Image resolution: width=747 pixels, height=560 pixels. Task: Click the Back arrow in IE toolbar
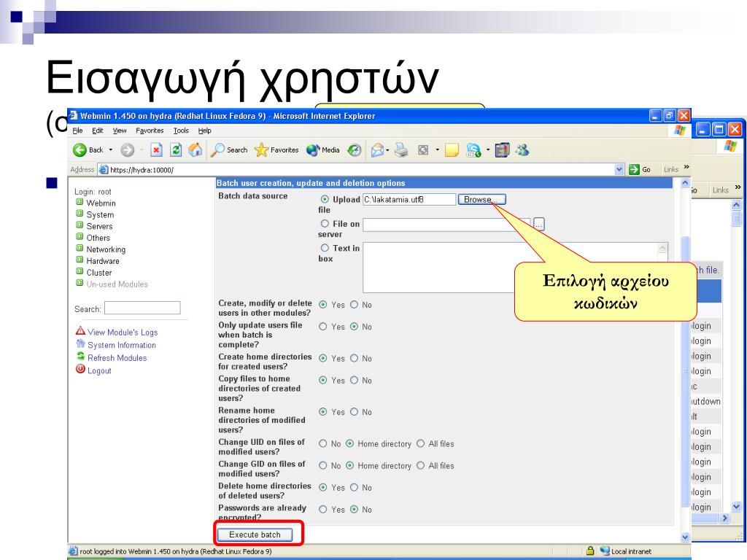coord(80,150)
